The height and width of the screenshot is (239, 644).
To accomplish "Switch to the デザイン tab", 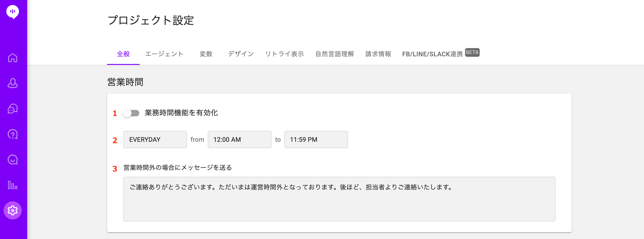I will pos(241,54).
